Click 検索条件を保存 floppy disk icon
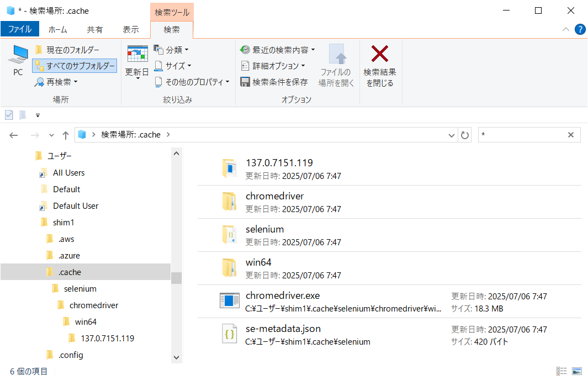The height and width of the screenshot is (380, 588). tap(245, 82)
